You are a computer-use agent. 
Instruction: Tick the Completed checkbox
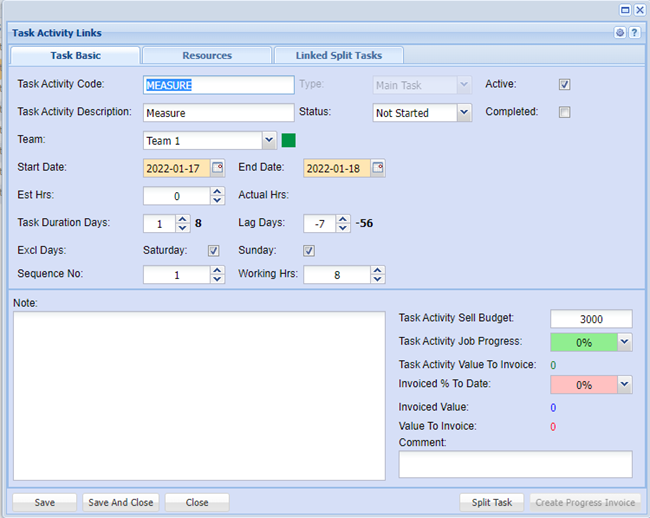[564, 112]
